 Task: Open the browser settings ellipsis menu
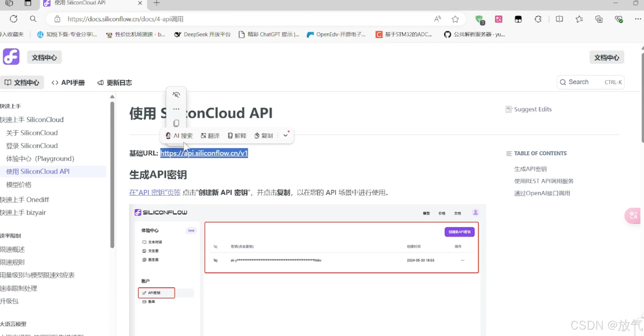pos(638,19)
